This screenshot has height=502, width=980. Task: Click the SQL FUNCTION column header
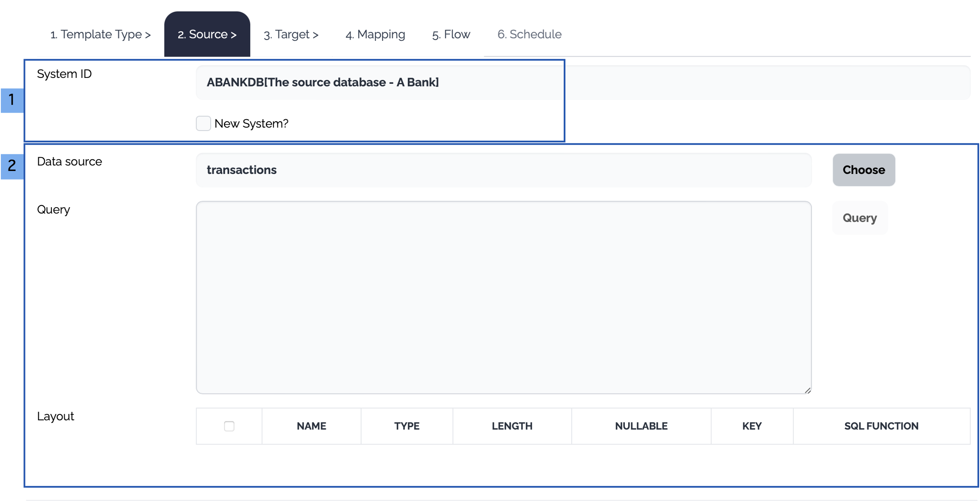pyautogui.click(x=881, y=426)
